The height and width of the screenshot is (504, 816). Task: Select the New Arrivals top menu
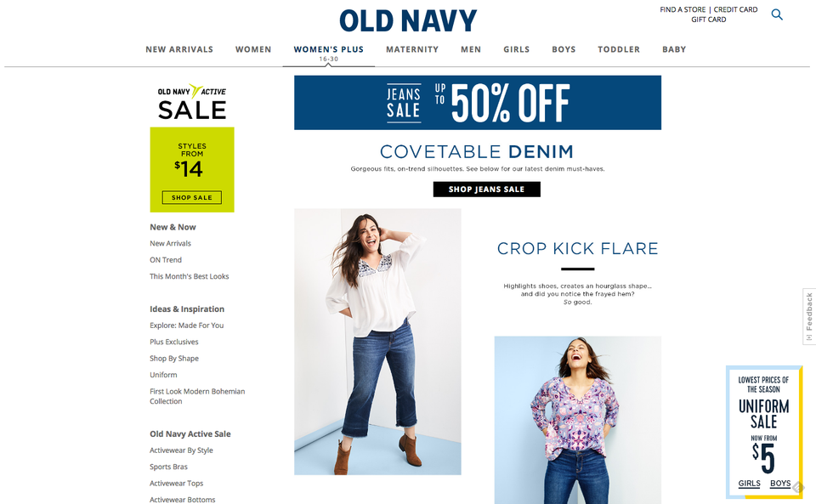point(179,49)
